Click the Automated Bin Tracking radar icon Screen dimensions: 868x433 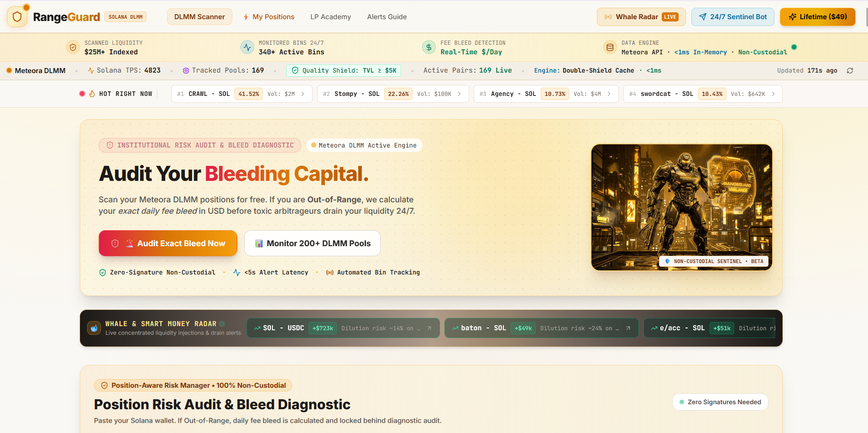pos(330,272)
